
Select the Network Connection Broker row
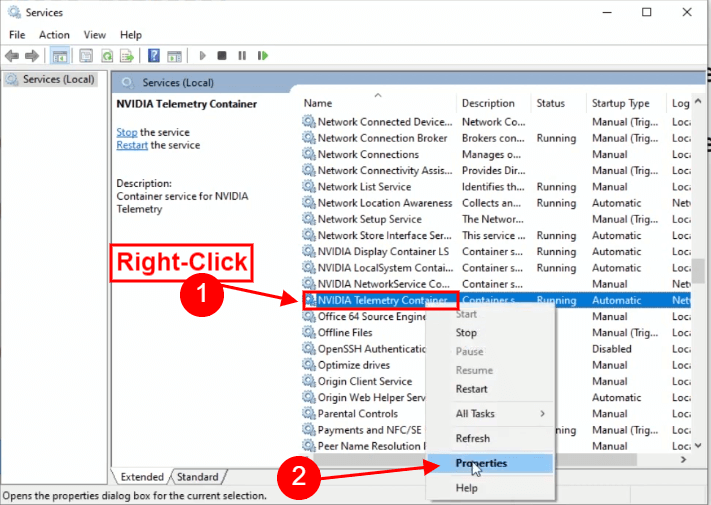[x=496, y=138]
